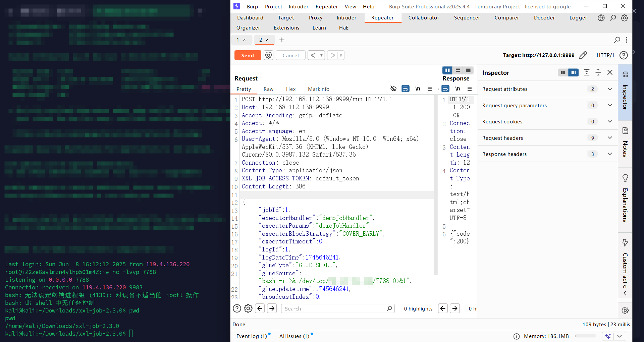Toggle hidden non-printable eye icon in request

(x=393, y=89)
